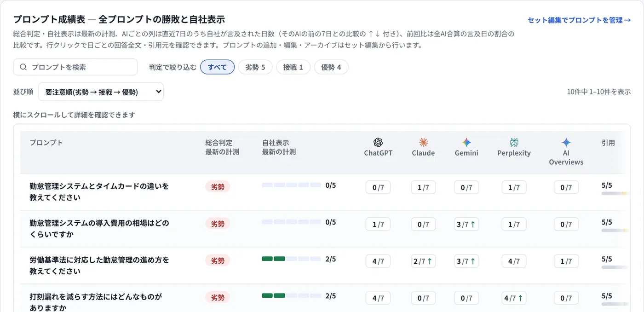
Task: Click Gemini 3/7 cell in 導入費用 row
Action: (466, 224)
